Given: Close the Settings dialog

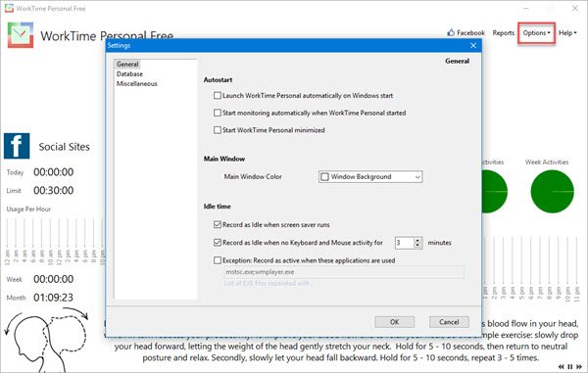Looking at the screenshot, I should click(473, 45).
